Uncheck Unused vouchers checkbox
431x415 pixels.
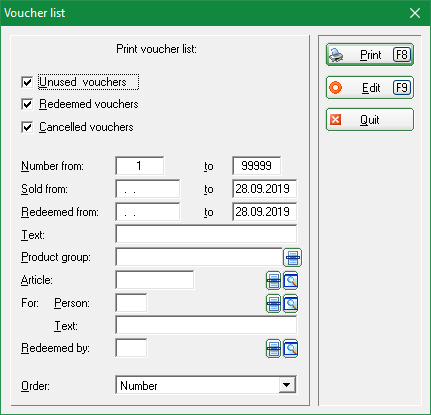(27, 82)
